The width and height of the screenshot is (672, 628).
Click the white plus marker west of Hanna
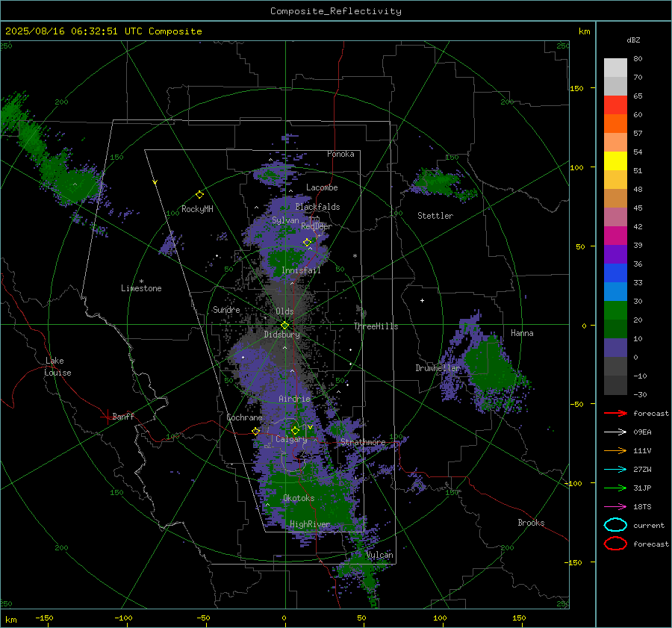click(422, 300)
